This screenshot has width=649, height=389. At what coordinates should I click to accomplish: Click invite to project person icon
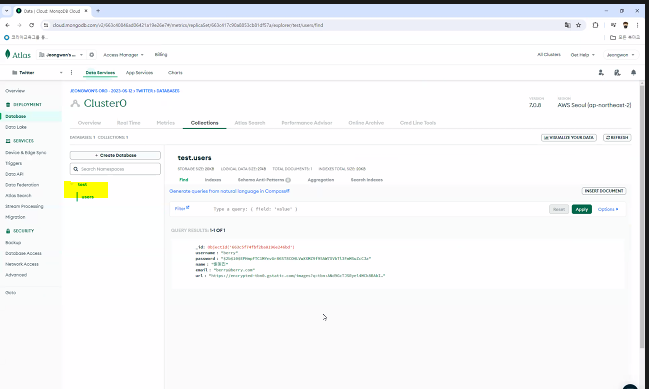[x=601, y=72]
